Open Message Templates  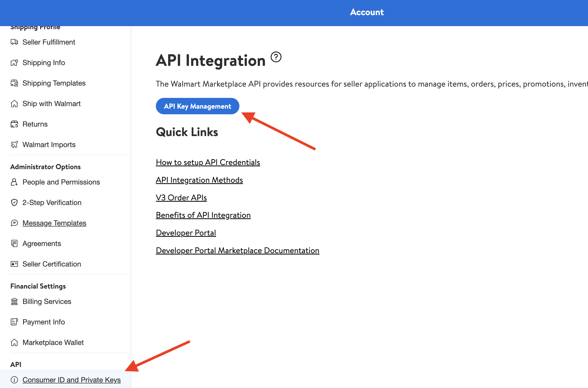click(x=54, y=223)
